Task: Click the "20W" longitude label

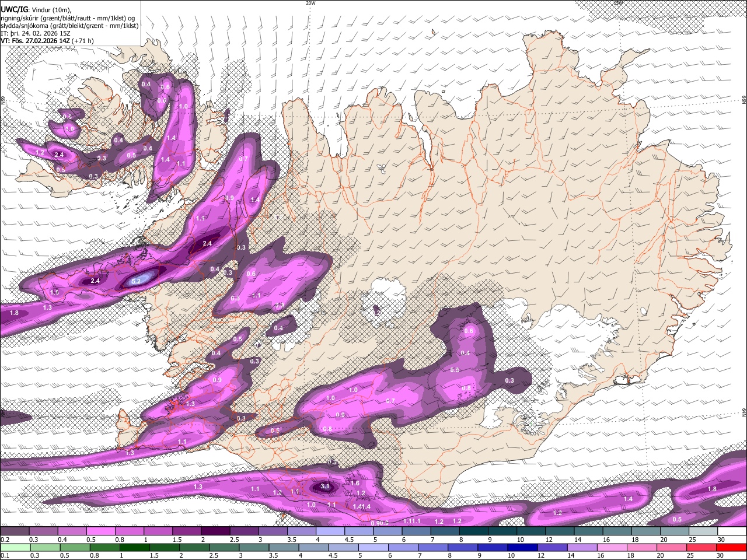Action: coord(310,3)
